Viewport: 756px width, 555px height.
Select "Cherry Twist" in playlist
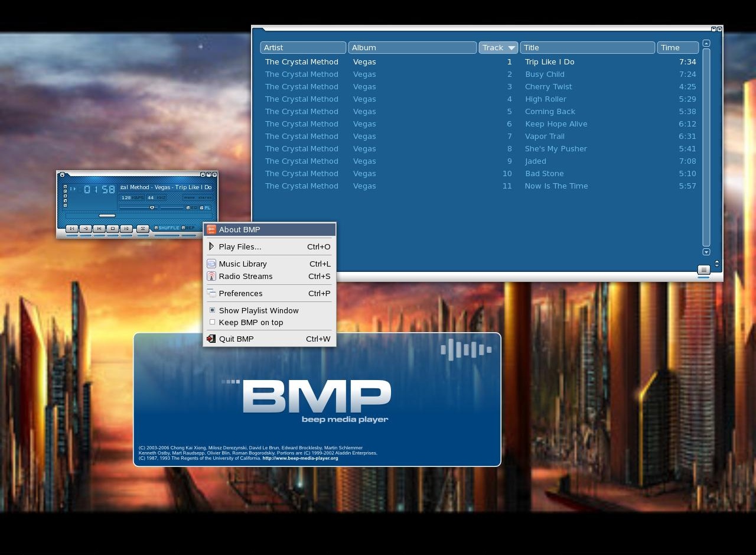click(548, 86)
